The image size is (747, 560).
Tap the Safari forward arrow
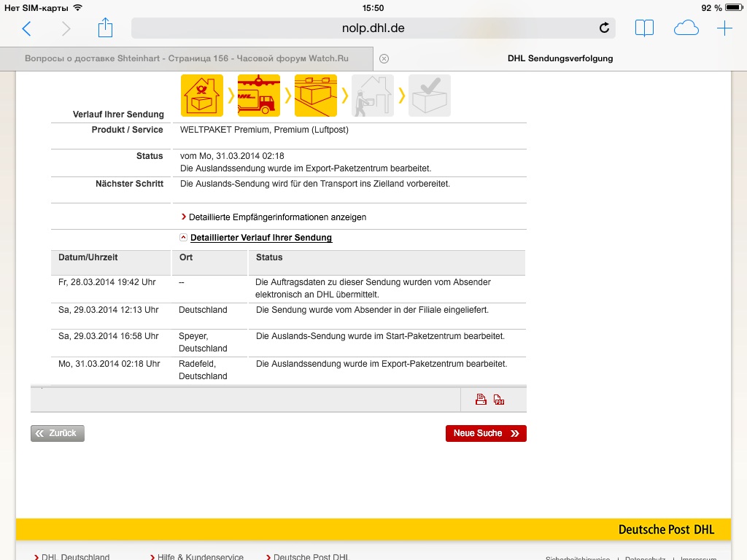(66, 28)
